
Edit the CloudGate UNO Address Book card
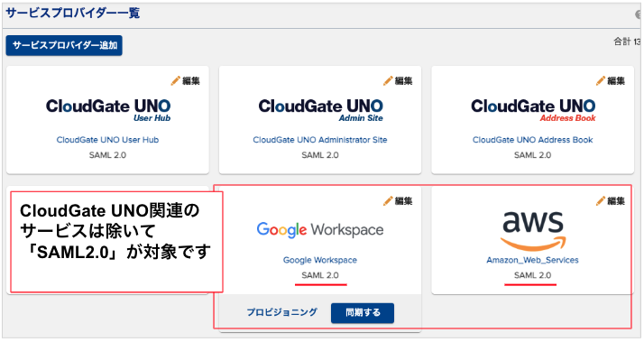(611, 81)
